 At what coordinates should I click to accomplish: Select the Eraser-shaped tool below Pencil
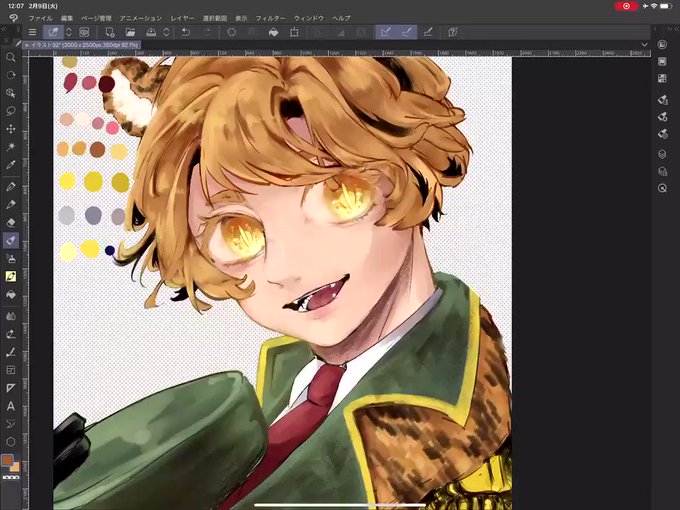click(x=11, y=222)
